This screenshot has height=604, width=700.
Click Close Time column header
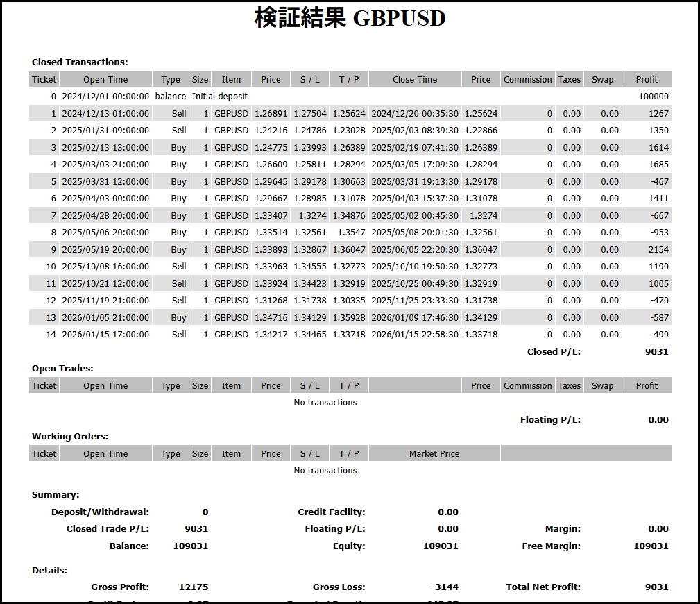pos(414,79)
